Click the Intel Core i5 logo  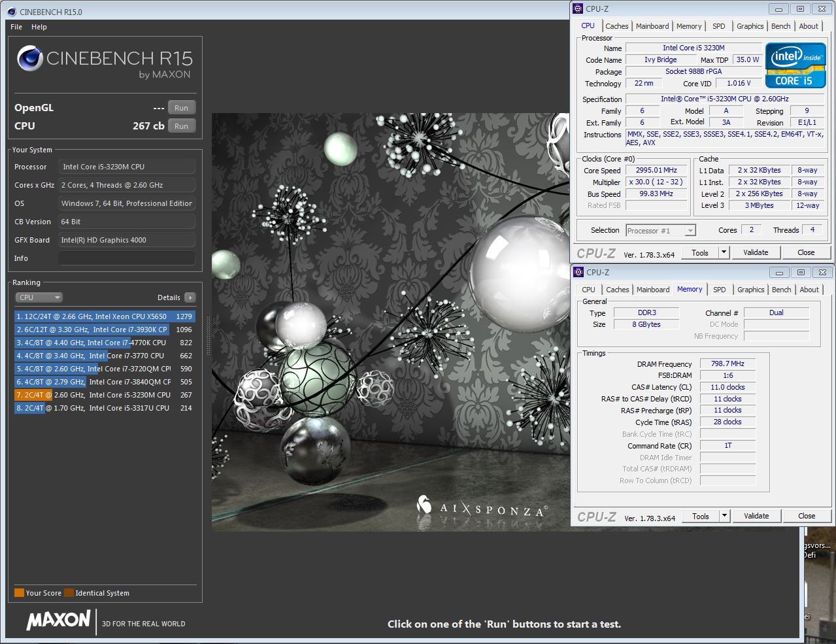click(795, 65)
